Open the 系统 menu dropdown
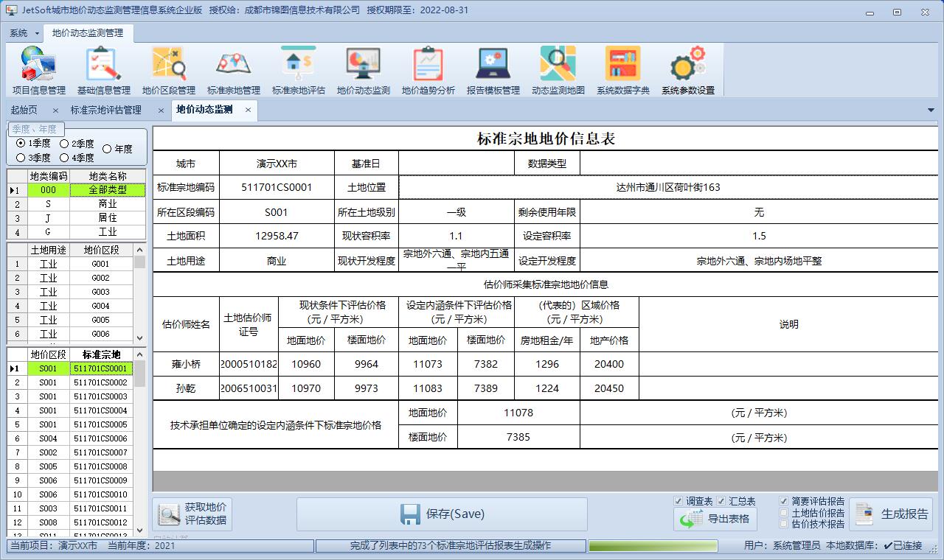 24,33
